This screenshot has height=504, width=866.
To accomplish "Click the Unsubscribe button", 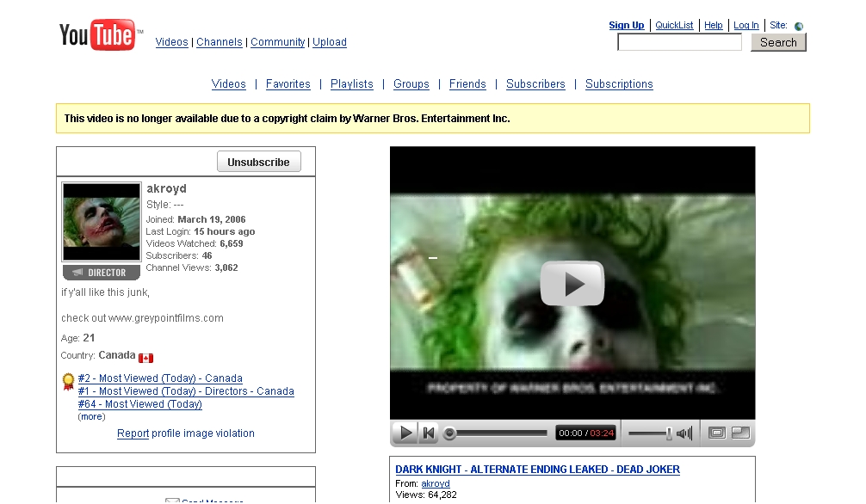I will point(258,162).
